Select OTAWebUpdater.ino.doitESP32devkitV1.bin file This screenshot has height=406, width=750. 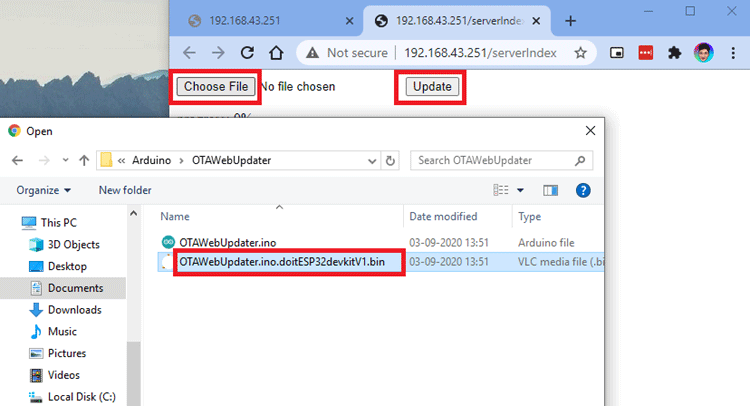coord(282,262)
